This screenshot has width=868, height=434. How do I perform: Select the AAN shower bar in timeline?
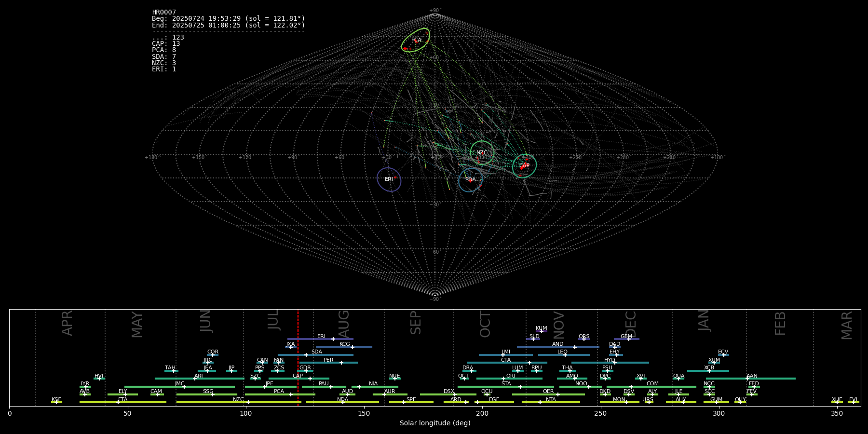click(751, 379)
